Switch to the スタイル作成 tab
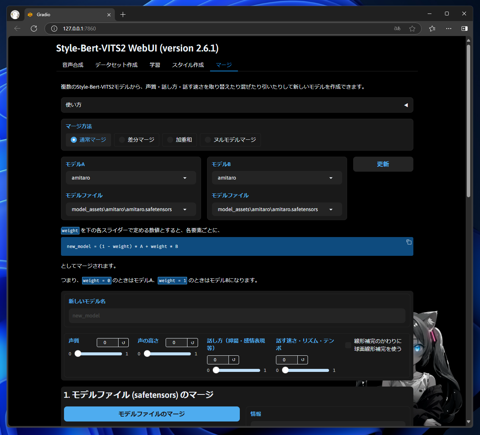This screenshot has width=480, height=435. (188, 65)
